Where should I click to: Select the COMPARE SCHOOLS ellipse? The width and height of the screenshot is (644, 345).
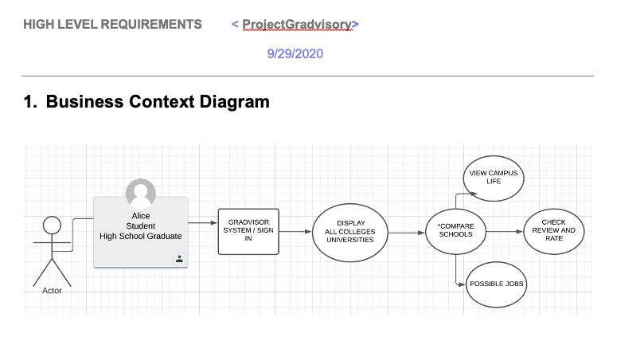[x=455, y=232]
